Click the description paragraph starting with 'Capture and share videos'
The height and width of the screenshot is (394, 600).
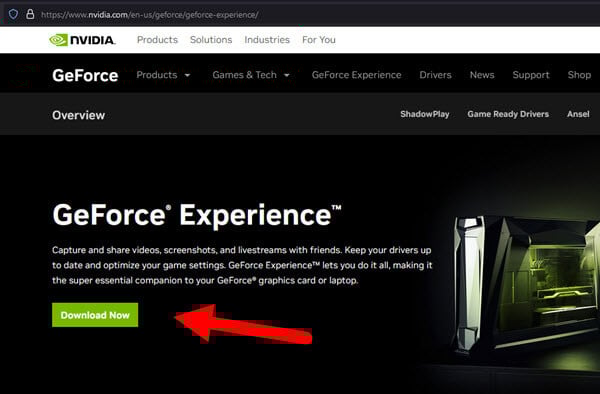242,265
